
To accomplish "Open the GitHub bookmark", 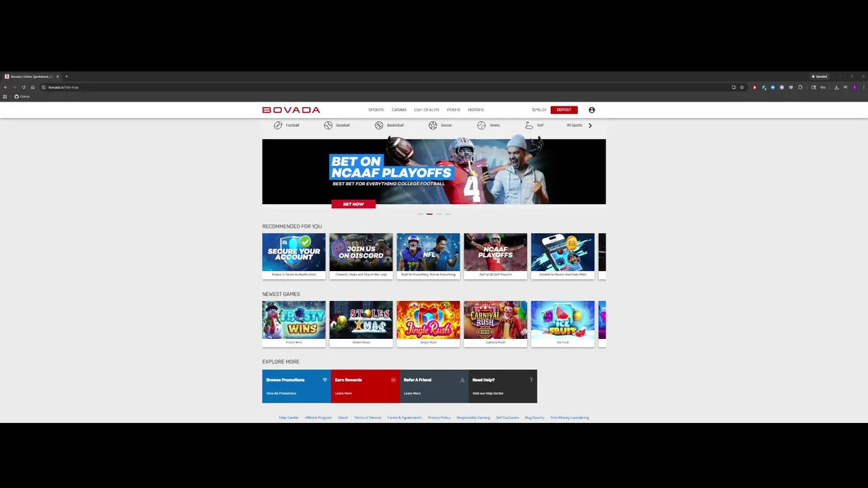I will pos(22,96).
